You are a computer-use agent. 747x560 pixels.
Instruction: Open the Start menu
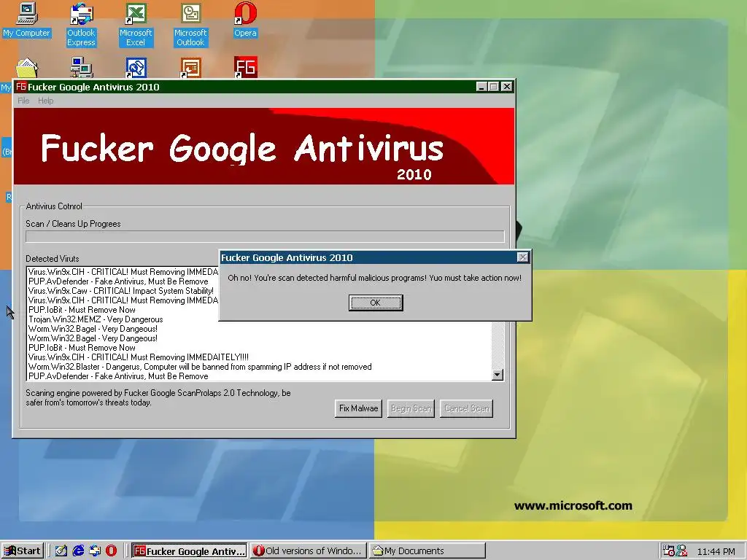23,551
